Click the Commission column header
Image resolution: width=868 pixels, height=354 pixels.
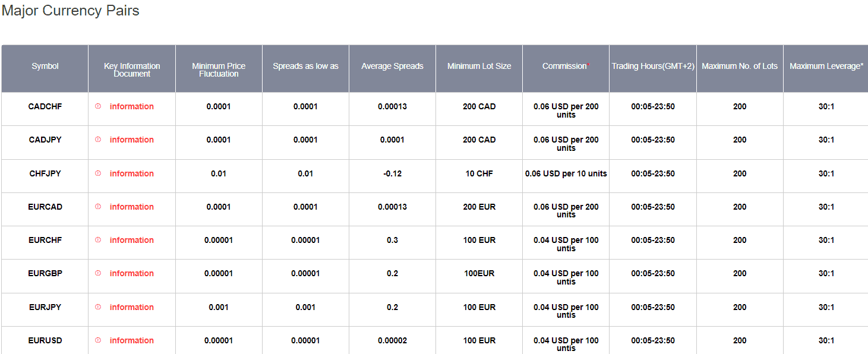tap(566, 68)
